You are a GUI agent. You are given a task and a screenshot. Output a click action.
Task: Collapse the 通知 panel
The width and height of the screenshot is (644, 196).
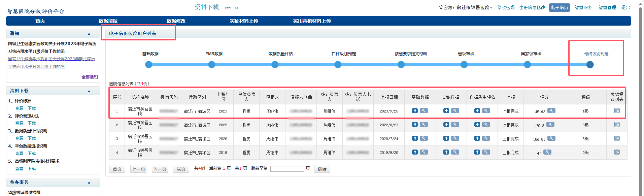(89, 34)
